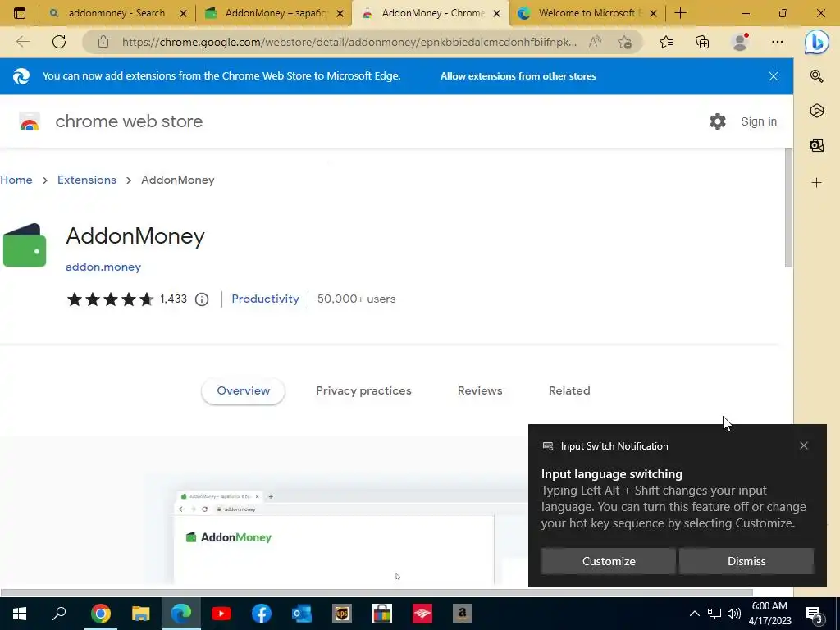Open the browser profile menu
This screenshot has height=630, width=840.
(741, 42)
